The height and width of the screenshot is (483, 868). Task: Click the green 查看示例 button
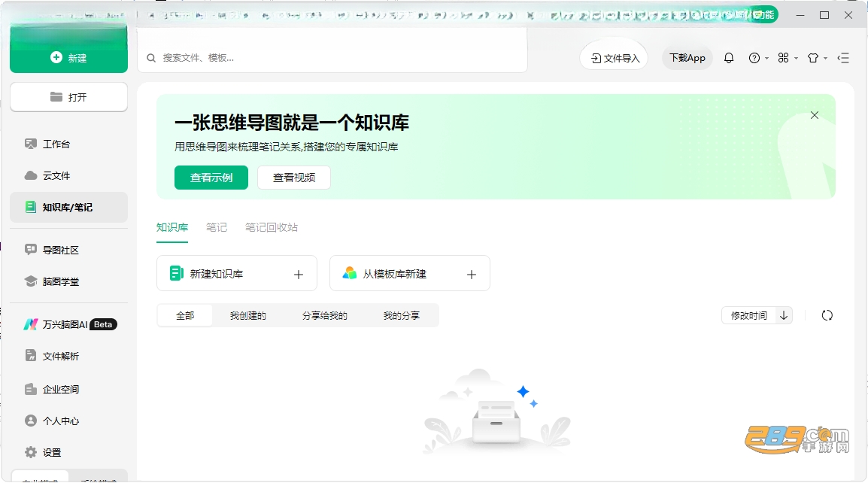[211, 178]
